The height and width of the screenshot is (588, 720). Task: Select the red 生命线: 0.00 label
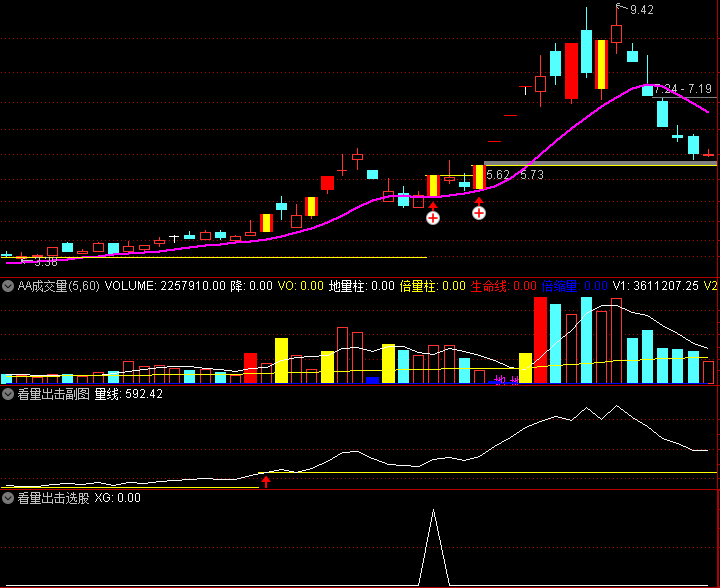tap(504, 286)
